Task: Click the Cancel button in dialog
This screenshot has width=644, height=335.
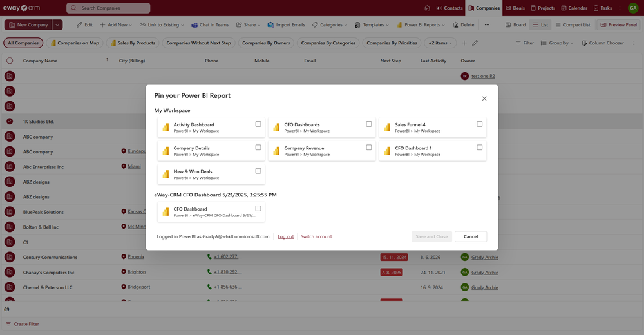Action: (x=471, y=237)
